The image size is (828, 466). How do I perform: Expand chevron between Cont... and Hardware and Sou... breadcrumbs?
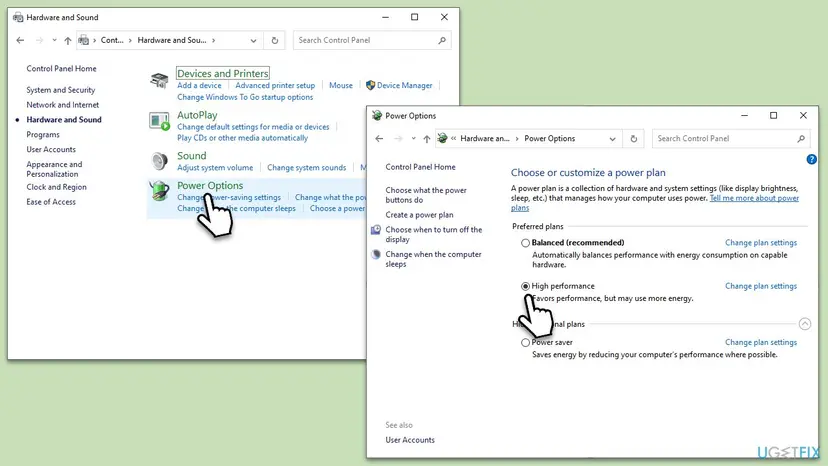pos(130,40)
